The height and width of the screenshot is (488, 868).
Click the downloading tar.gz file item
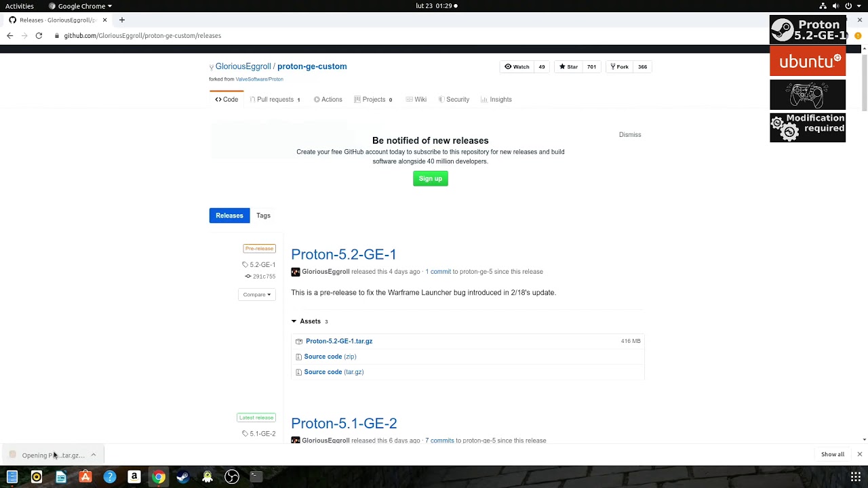click(47, 455)
